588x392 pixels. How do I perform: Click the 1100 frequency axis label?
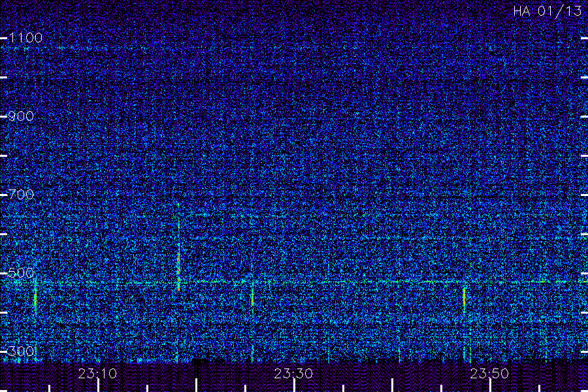tap(25, 38)
